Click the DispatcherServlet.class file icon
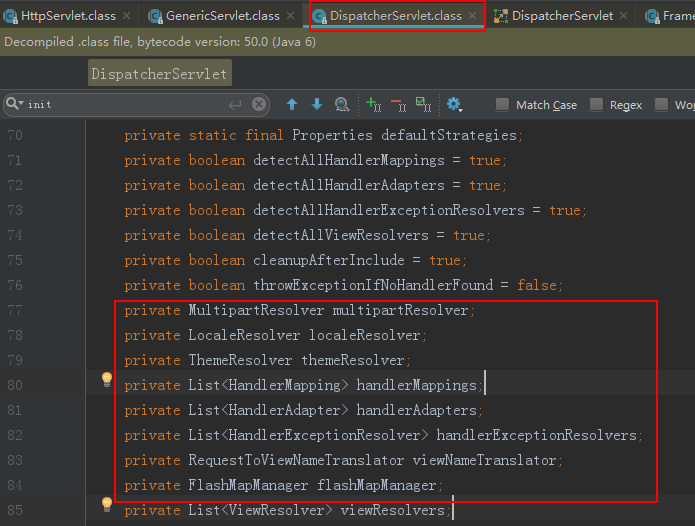The width and height of the screenshot is (695, 526). (x=319, y=17)
